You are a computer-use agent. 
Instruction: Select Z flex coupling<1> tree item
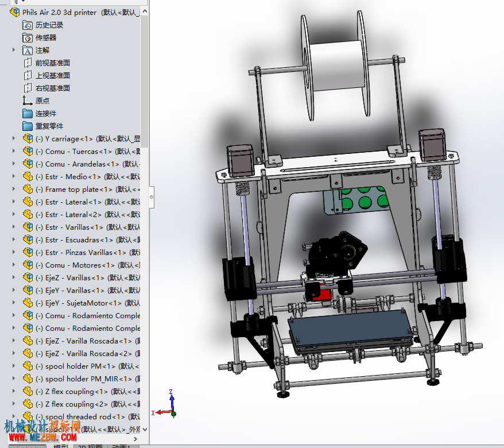71,391
